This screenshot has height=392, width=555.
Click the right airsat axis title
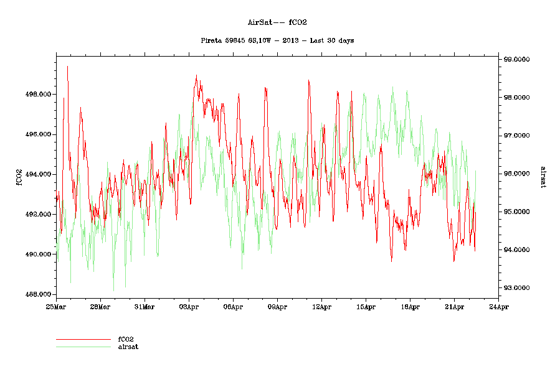tap(543, 177)
